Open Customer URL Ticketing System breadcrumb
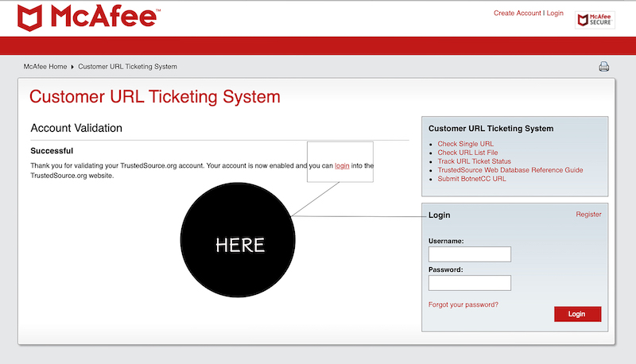636x364 pixels. [x=127, y=67]
